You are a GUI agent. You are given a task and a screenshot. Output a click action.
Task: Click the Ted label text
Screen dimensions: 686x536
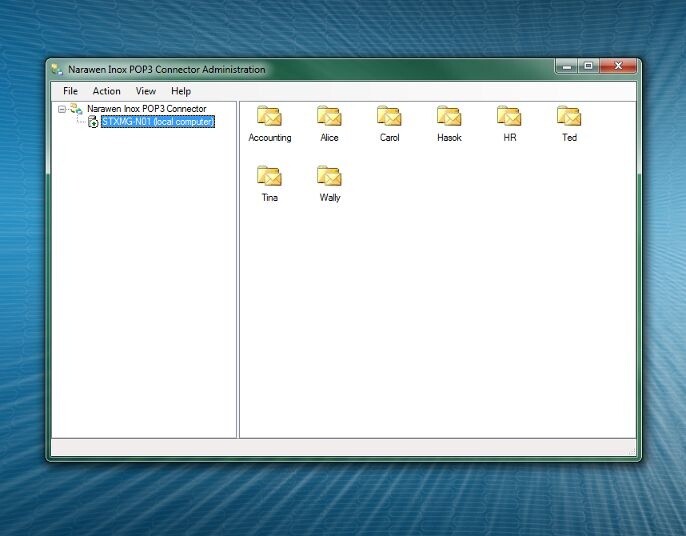(x=569, y=137)
